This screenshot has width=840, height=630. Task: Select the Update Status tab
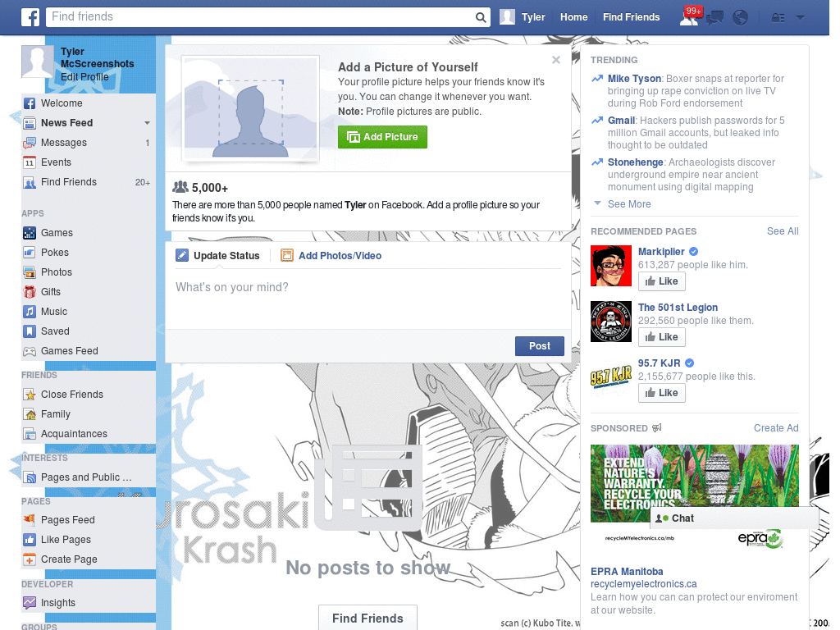click(217, 256)
